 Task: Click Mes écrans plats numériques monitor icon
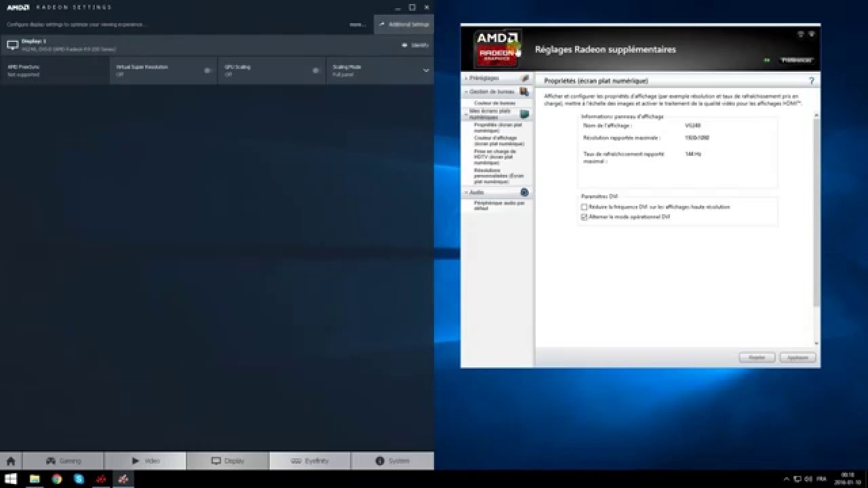524,114
